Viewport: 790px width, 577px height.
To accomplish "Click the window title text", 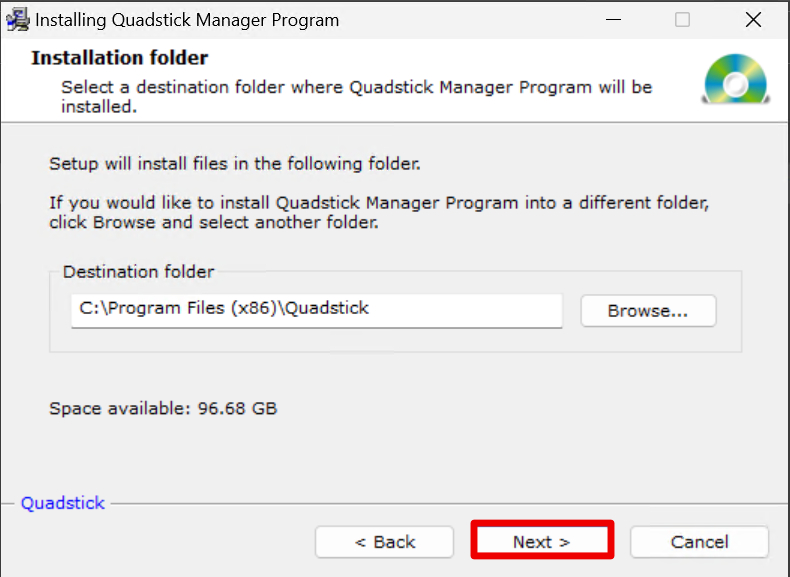I will [187, 20].
